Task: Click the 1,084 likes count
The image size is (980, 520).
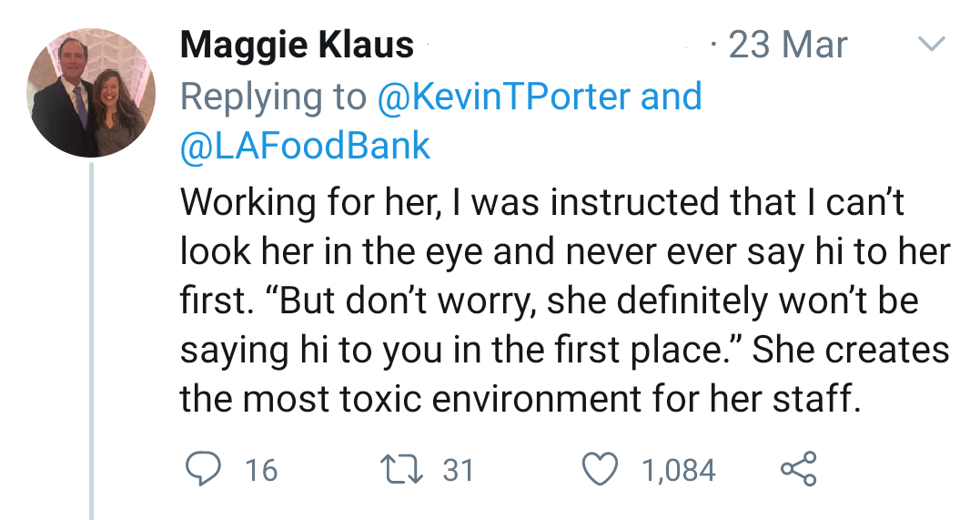Action: tap(678, 470)
